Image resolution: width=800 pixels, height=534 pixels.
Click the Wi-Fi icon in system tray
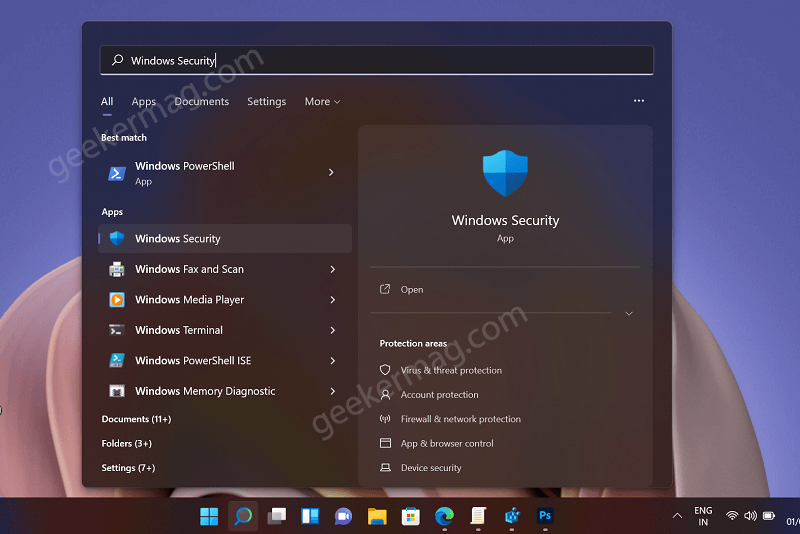tap(732, 516)
